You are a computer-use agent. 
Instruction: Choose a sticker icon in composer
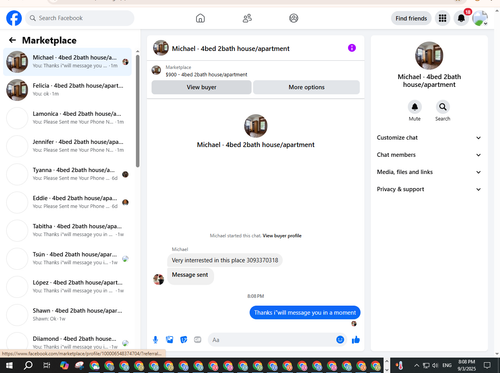click(x=184, y=340)
